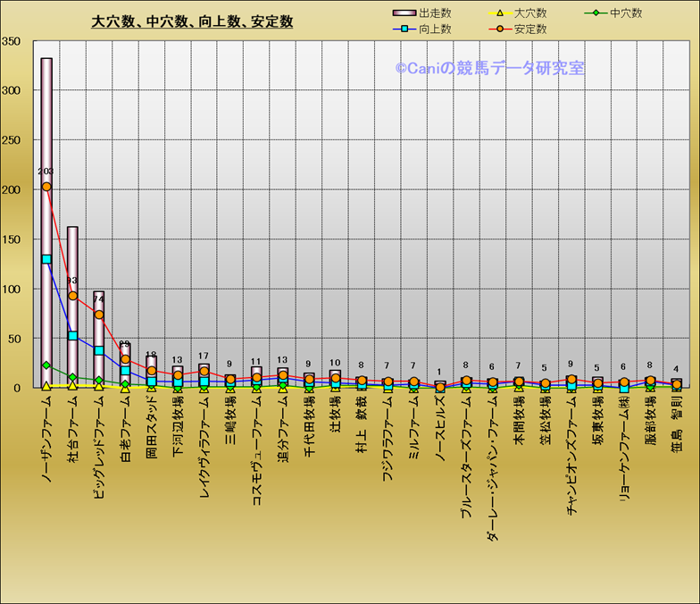700x604 pixels.
Task: Click the 350 y-axis tick label
Action: pyautogui.click(x=12, y=41)
